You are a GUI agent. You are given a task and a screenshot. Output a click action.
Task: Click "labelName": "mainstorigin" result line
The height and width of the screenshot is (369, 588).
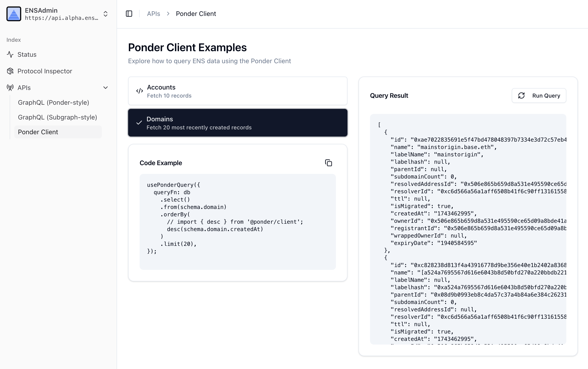[437, 155]
